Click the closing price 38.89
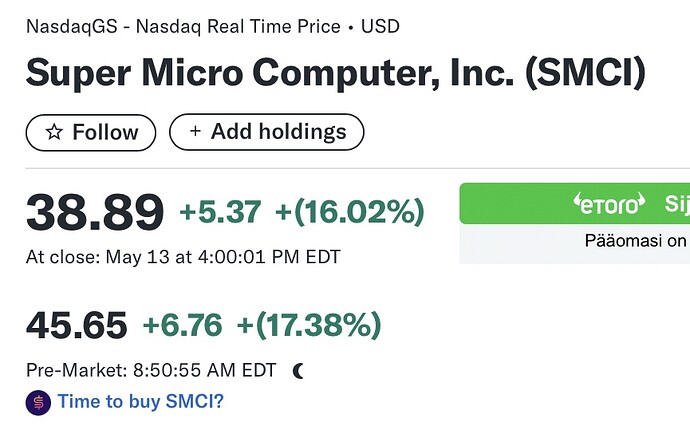 click(95, 213)
